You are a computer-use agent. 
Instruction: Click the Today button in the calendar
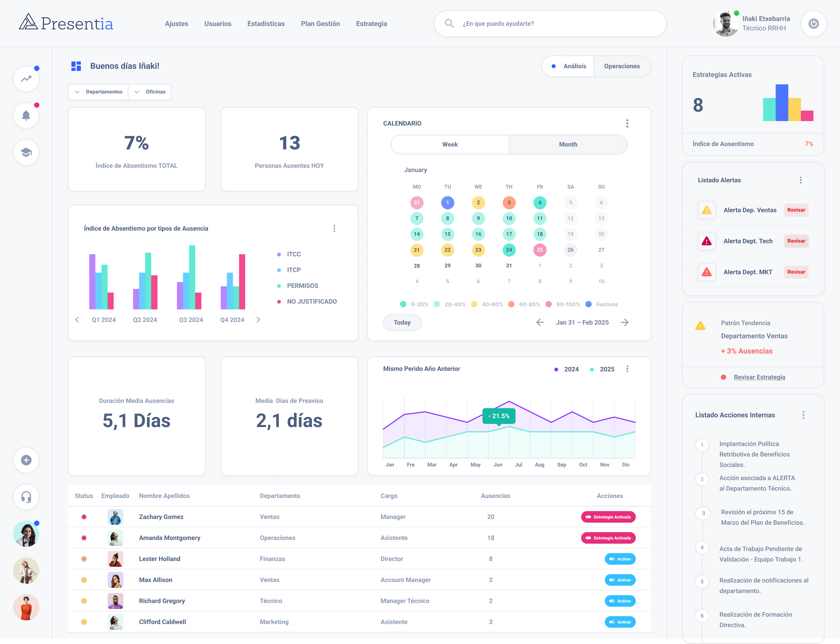click(402, 322)
